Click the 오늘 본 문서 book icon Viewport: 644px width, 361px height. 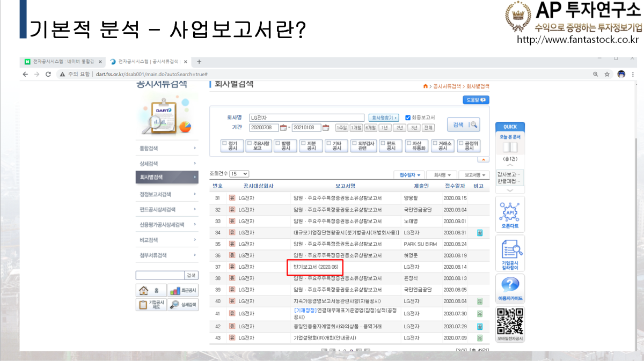click(509, 146)
